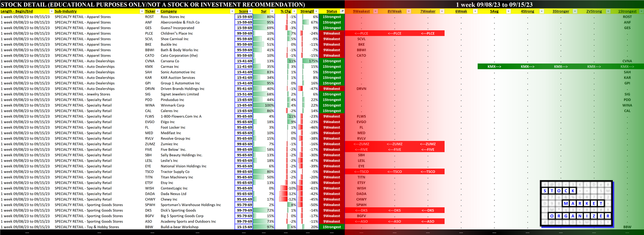This screenshot has width=644, height=235.
Task: Select the '<---PLCE' cell under 9Weakest
Action: (x=361, y=33)
